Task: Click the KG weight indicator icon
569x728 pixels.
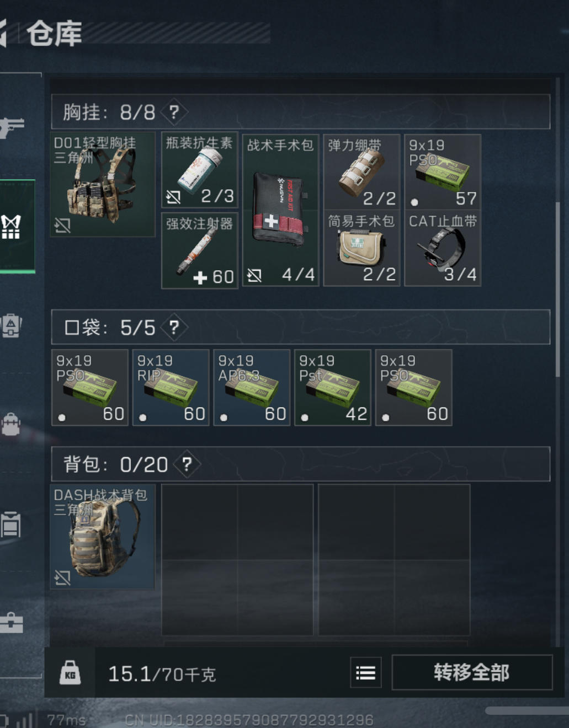Action: point(70,673)
